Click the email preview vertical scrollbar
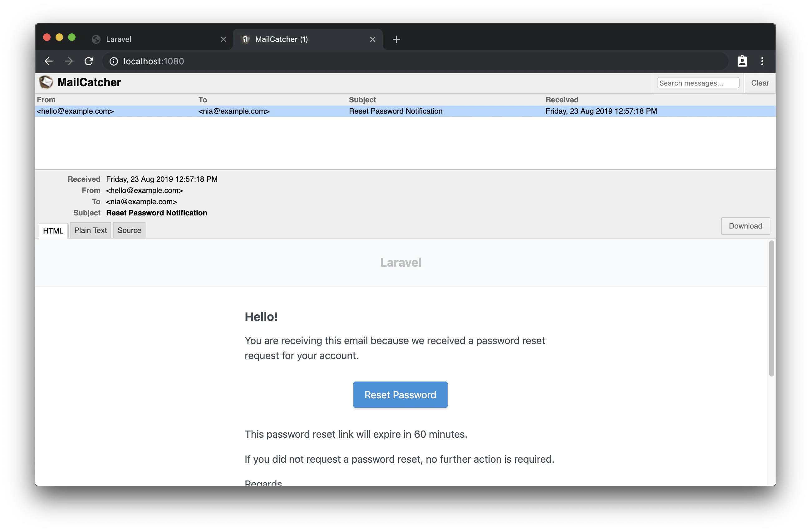Image resolution: width=811 pixels, height=532 pixels. tap(771, 308)
